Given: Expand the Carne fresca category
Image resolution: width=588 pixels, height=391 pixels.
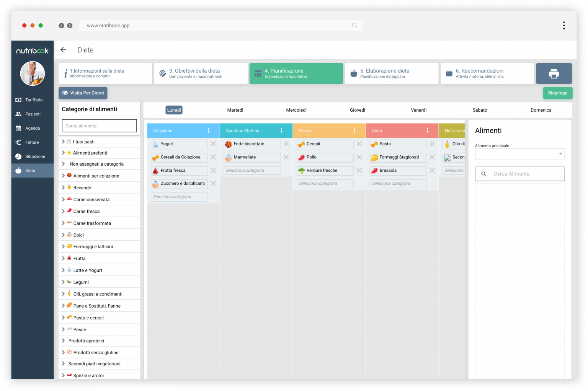Looking at the screenshot, I should [63, 212].
